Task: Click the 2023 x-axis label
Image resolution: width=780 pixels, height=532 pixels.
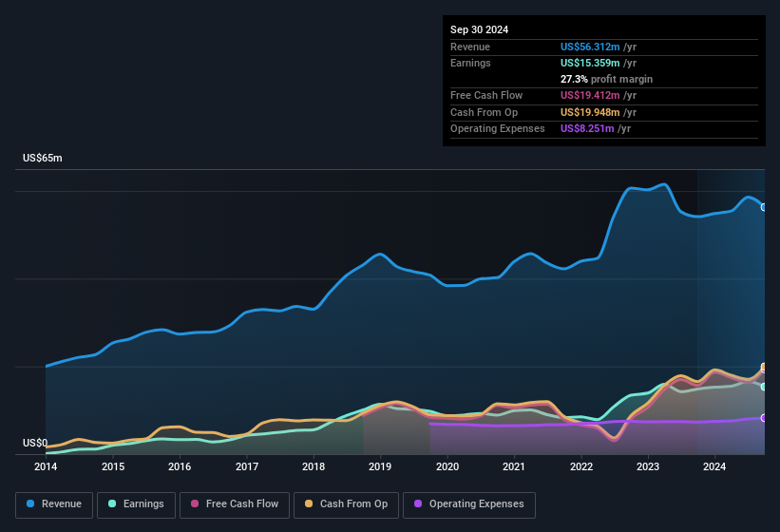Action: pyautogui.click(x=648, y=466)
